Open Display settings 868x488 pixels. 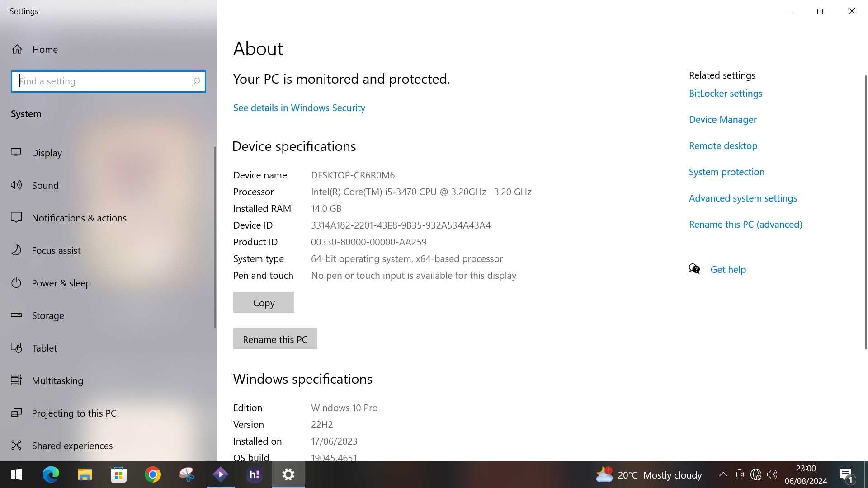(47, 153)
